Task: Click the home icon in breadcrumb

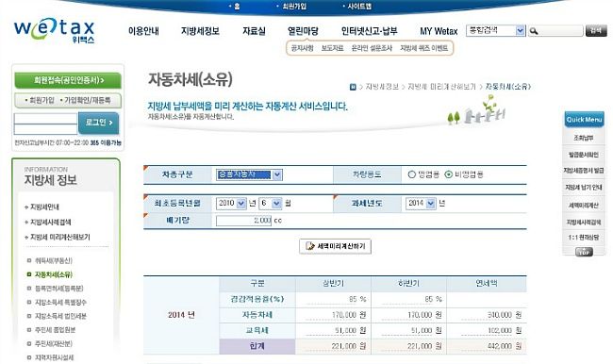Action: pyautogui.click(x=353, y=87)
